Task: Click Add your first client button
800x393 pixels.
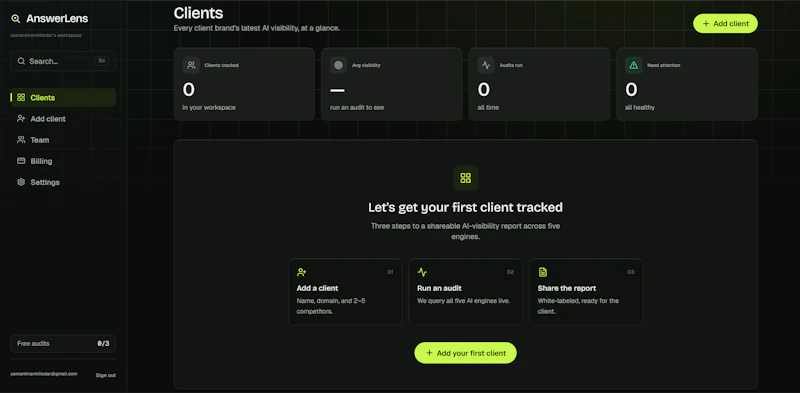Action: tap(465, 353)
